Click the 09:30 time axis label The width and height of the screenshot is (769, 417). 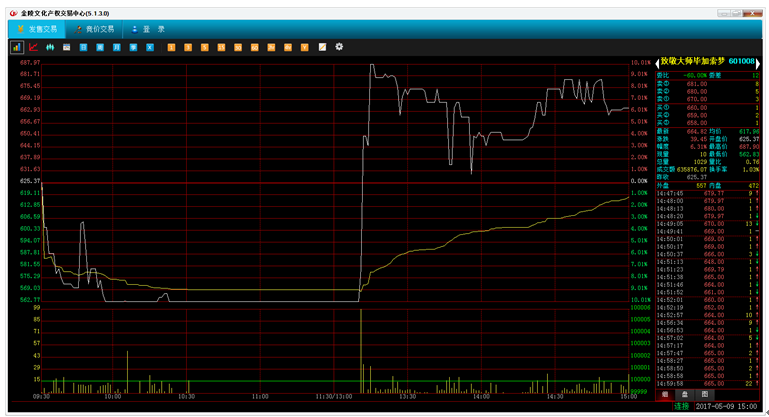tap(41, 396)
